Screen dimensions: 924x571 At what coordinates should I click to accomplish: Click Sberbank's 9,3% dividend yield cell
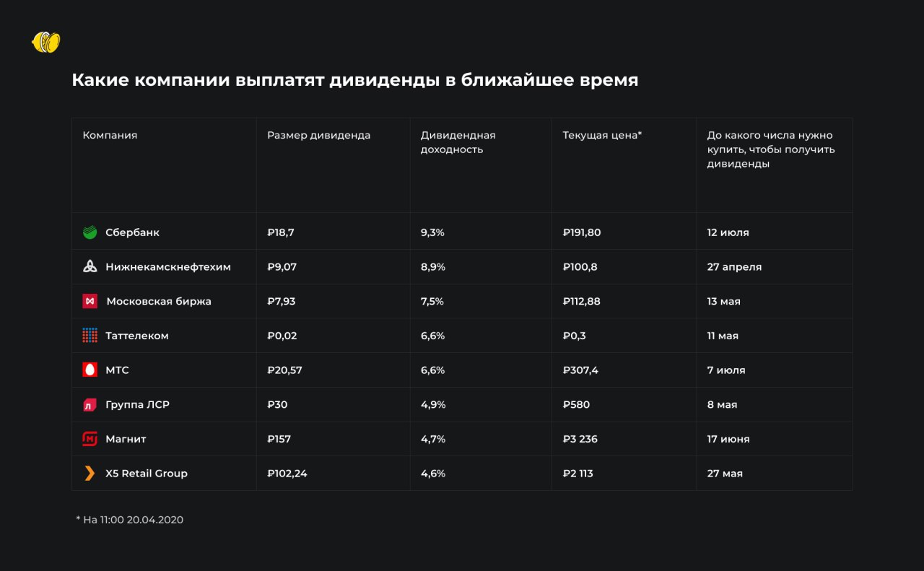433,232
